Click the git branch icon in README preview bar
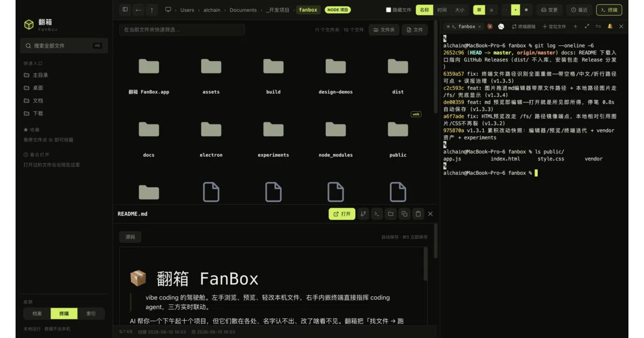The width and height of the screenshot is (644, 338). 363,214
